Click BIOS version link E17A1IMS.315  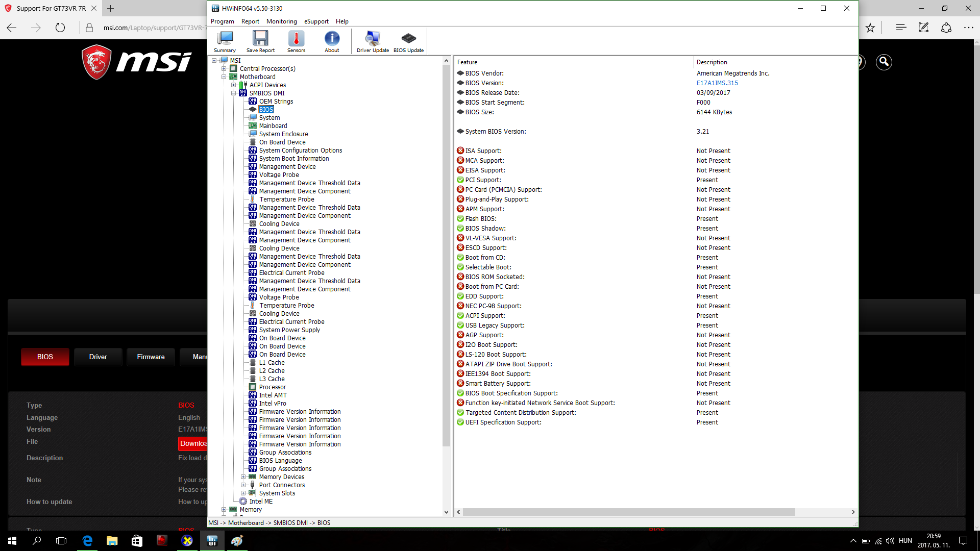click(x=717, y=83)
